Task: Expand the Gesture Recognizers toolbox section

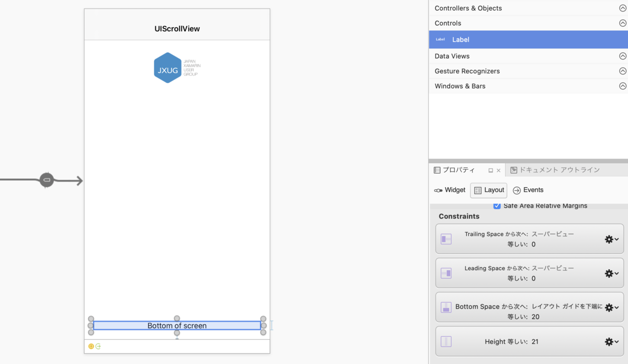Action: pos(623,71)
